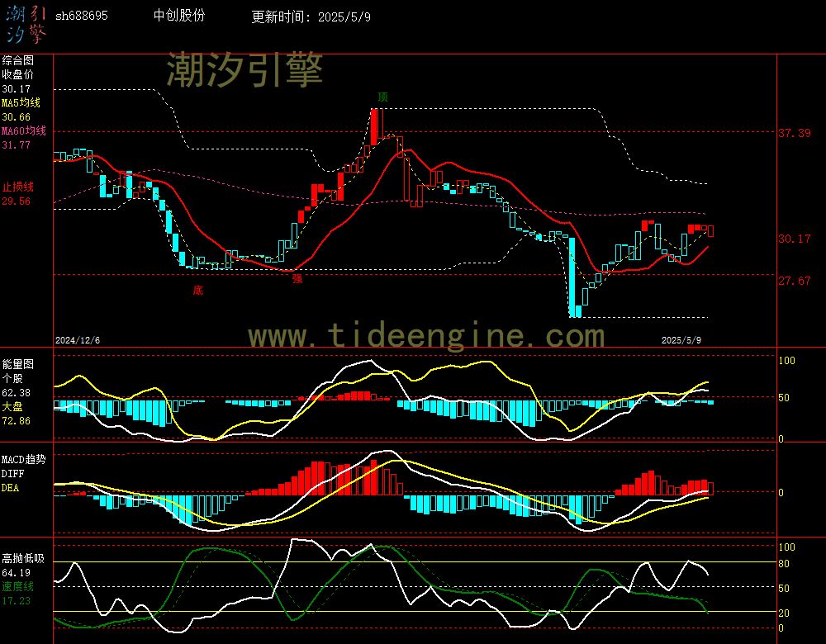826x644 pixels.
Task: Click the 高抛低吸 value 64.19
Action: pyautogui.click(x=16, y=572)
